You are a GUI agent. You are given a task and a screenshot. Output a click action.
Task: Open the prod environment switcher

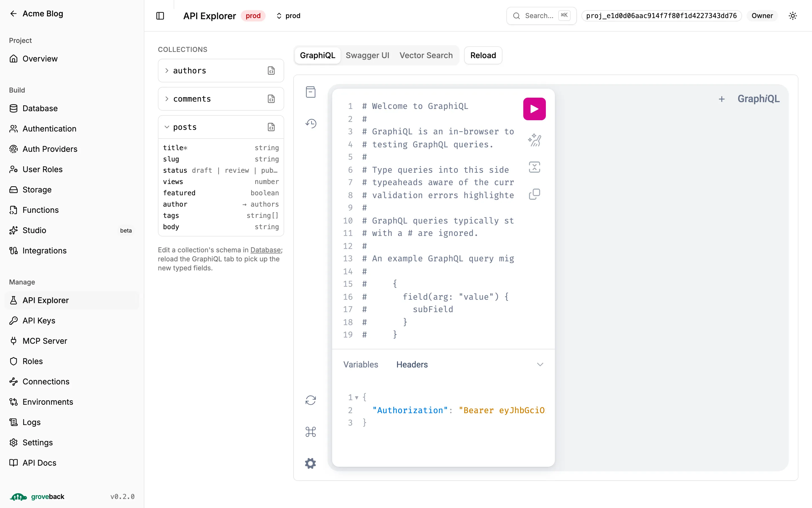288,16
